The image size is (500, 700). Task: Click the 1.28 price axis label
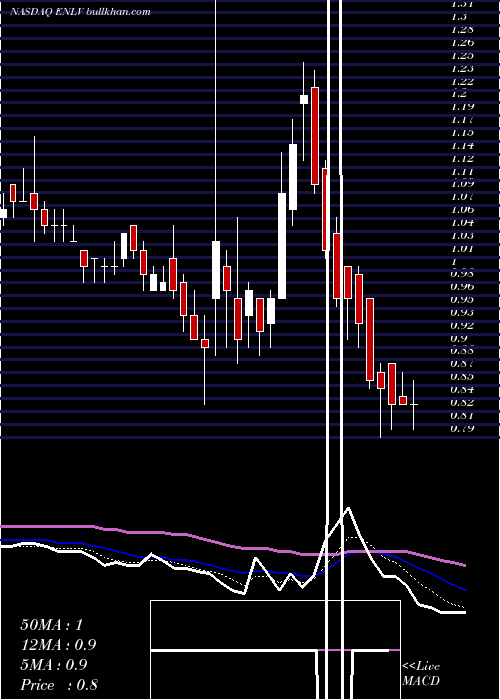(x=462, y=30)
